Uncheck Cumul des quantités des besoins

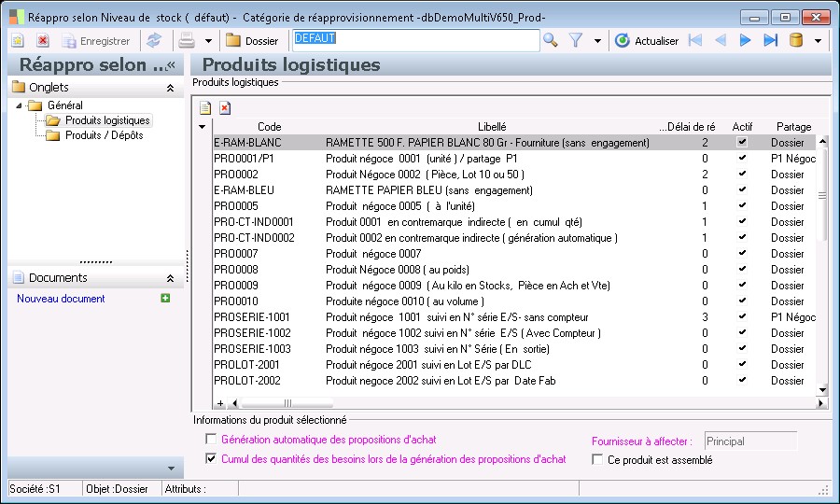click(211, 458)
